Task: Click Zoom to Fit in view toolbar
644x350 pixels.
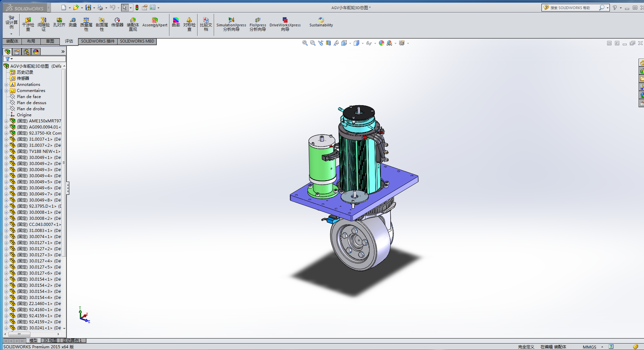Action: pyautogui.click(x=305, y=43)
